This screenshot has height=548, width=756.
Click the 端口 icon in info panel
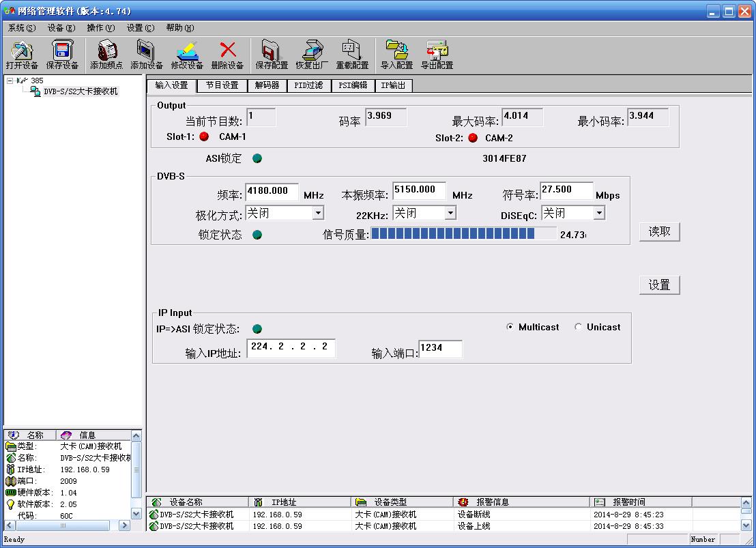click(11, 481)
